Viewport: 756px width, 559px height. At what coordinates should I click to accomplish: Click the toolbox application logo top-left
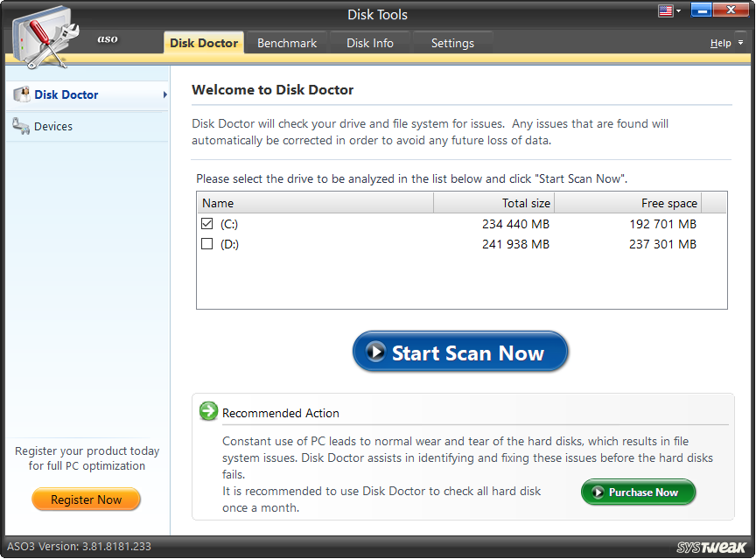click(x=45, y=35)
